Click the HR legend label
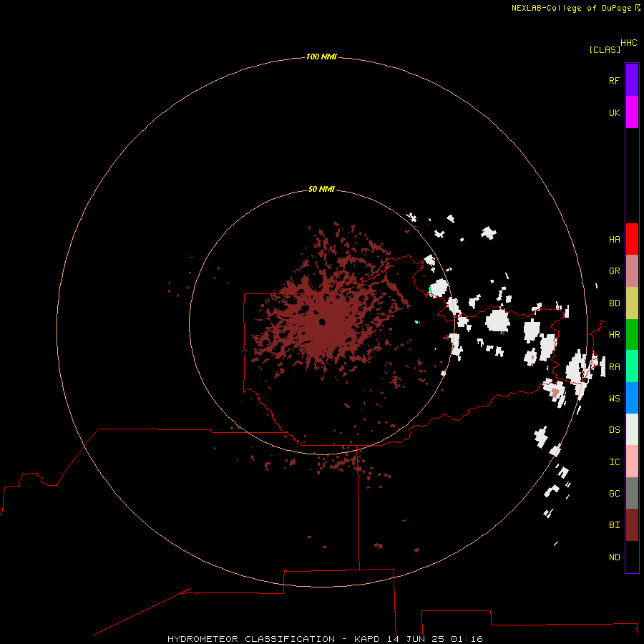Screen dimensions: 644x644 (x=614, y=335)
